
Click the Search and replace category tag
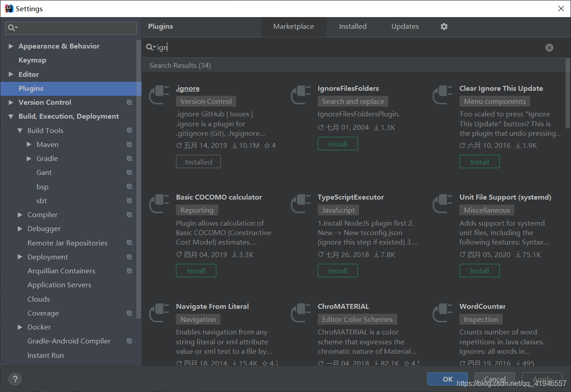pos(353,102)
